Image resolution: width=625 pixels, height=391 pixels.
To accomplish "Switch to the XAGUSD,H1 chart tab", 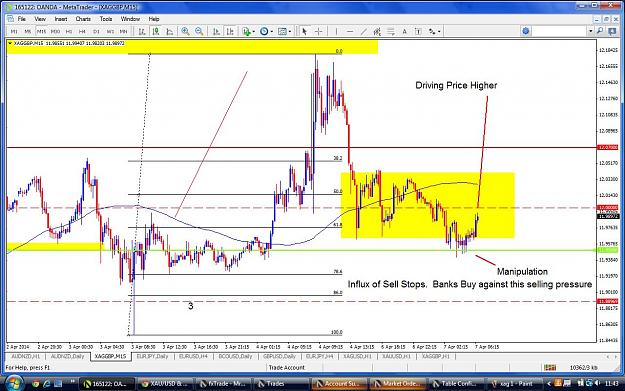I will [357, 356].
